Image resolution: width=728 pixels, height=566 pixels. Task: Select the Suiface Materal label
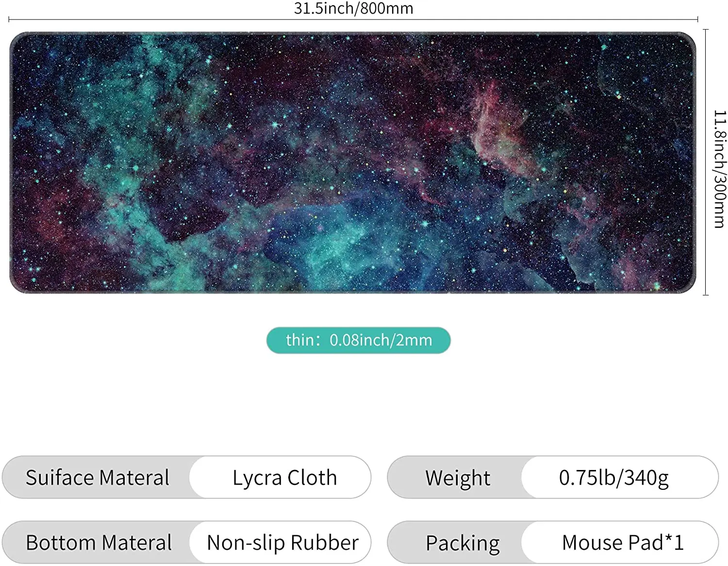(98, 477)
